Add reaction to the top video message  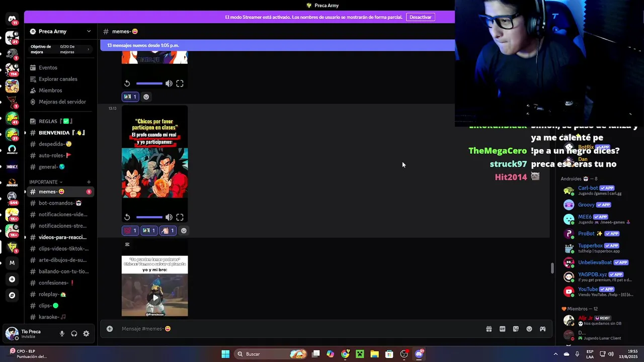point(146,97)
